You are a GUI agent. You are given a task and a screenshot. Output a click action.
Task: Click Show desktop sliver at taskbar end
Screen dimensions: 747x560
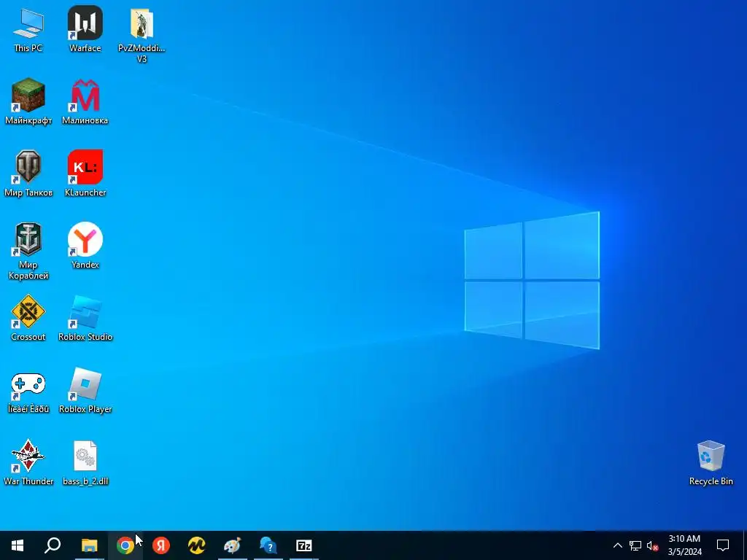(744, 545)
